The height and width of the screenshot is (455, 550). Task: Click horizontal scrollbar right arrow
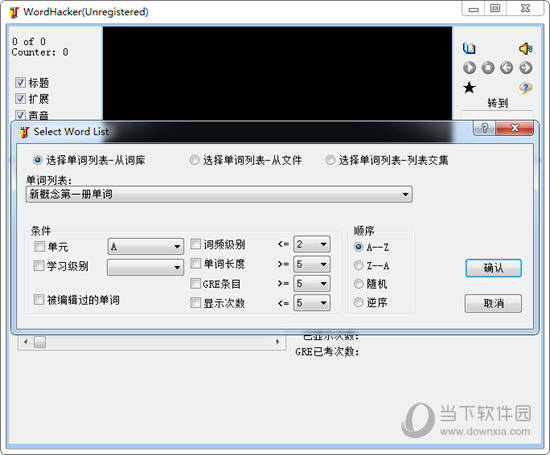point(277,342)
